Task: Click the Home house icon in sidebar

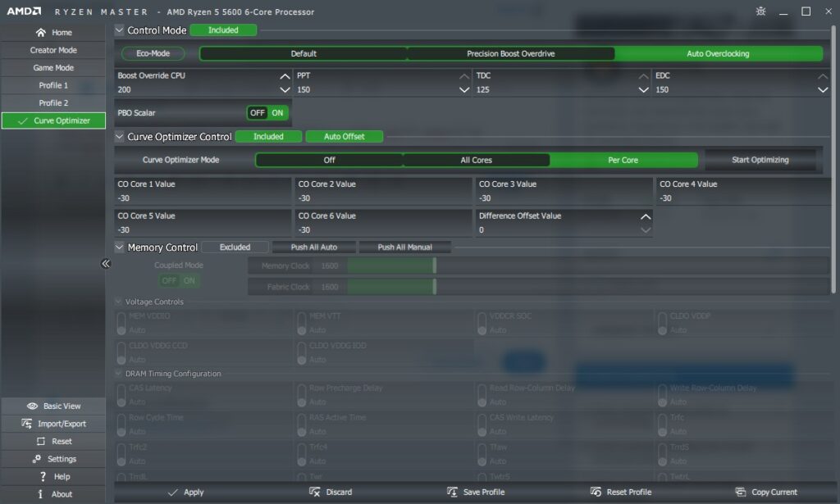Action: click(40, 33)
